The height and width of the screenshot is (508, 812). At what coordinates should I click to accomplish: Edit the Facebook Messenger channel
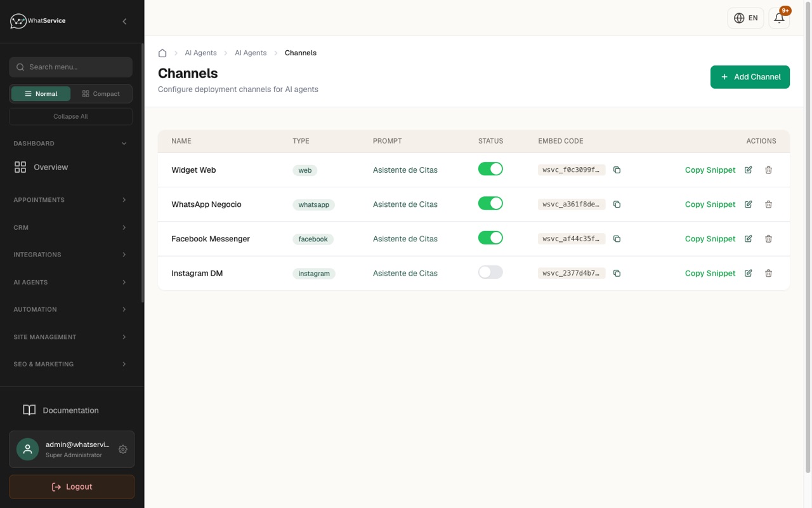point(749,239)
